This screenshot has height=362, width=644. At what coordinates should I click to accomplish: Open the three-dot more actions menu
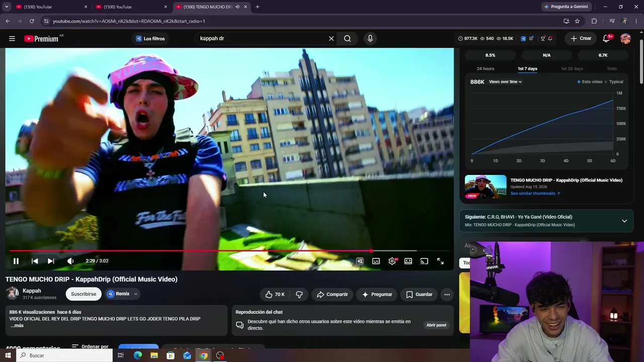point(447,295)
